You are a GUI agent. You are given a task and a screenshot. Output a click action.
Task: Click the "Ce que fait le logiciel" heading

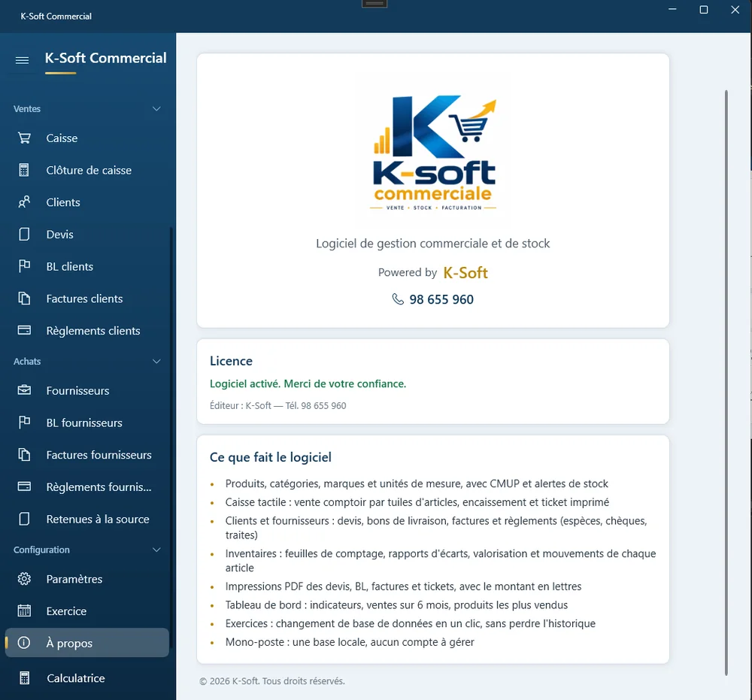coord(271,457)
